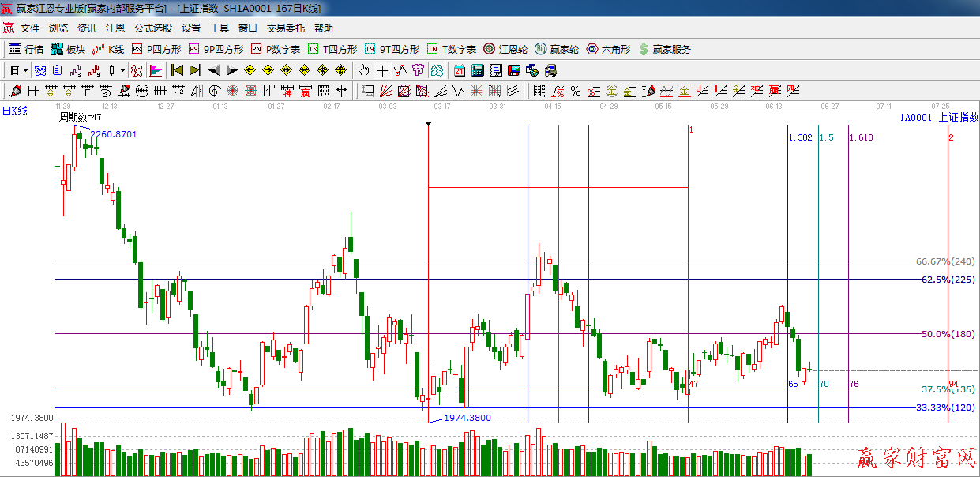980x477 pixels.
Task: Select the percent sign drawing tool
Action: point(575,91)
